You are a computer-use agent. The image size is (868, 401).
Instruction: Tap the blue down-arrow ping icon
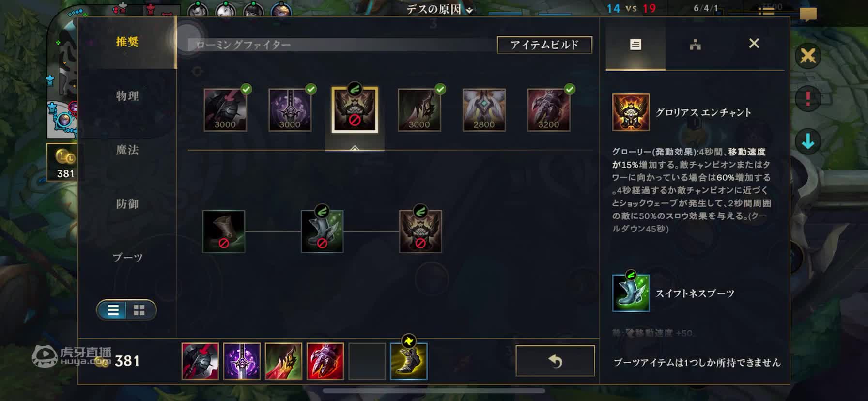point(808,142)
